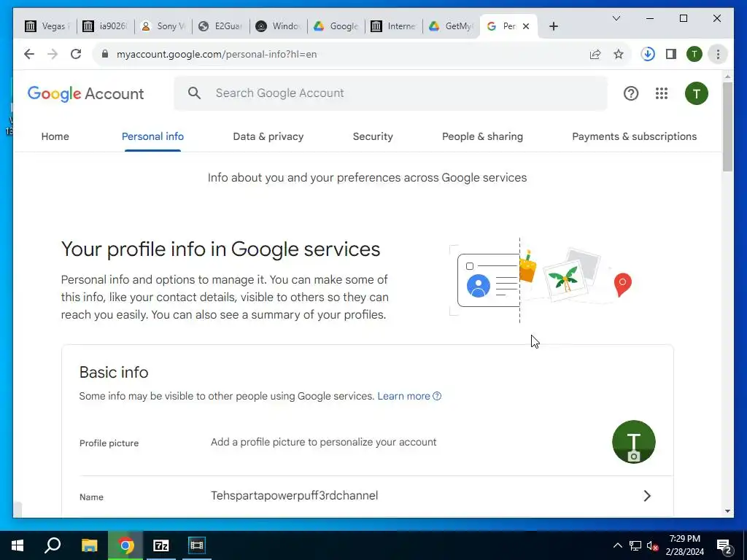Reload the page with the refresh icon
The image size is (747, 560).
tap(76, 54)
